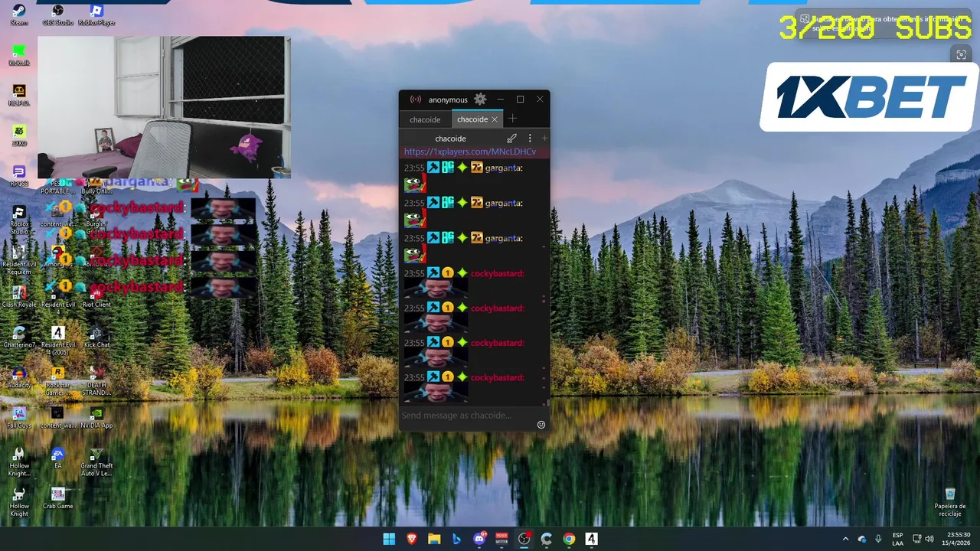Switch to the first chacoide tab

(425, 119)
